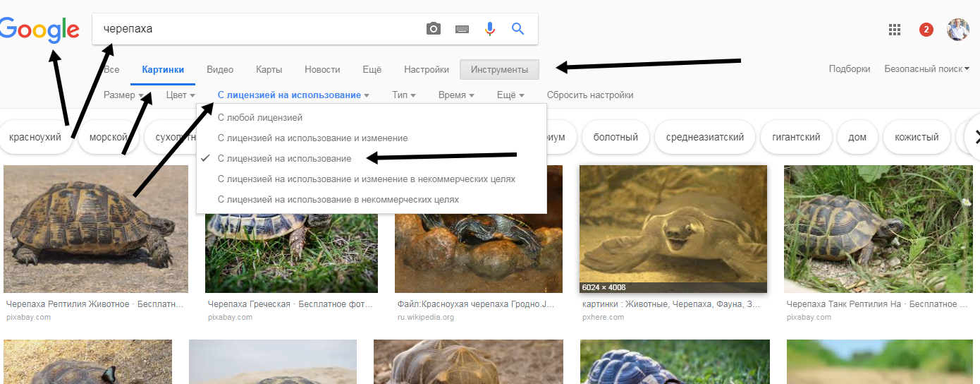Viewport: 980px width, 384px height.
Task: Open Черепаха Рептилия Животное tortoise image
Action: [x=96, y=229]
